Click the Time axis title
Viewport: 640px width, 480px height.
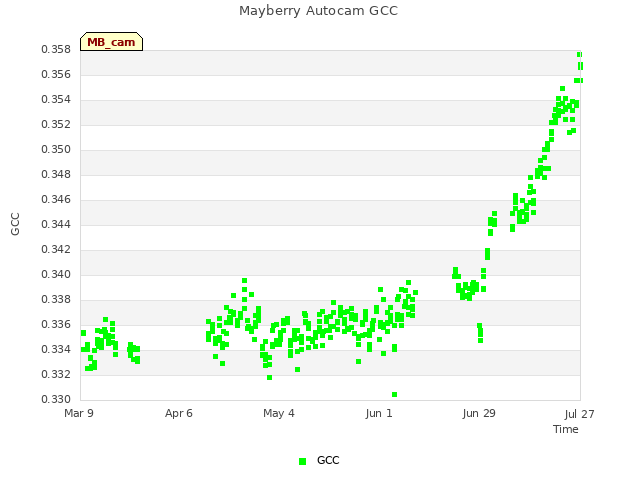(566, 429)
